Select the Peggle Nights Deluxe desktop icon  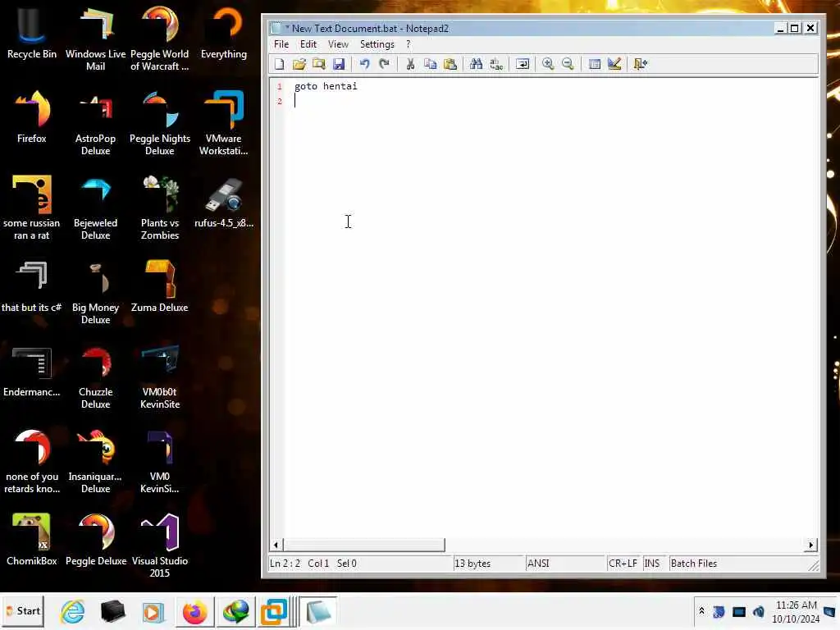(x=160, y=123)
